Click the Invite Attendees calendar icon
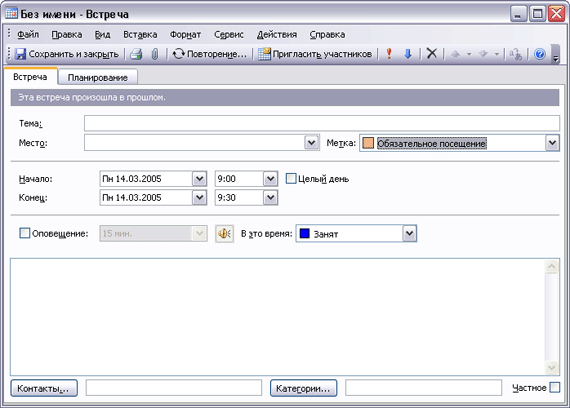Screen dimensions: 570x408 pyautogui.click(x=264, y=54)
